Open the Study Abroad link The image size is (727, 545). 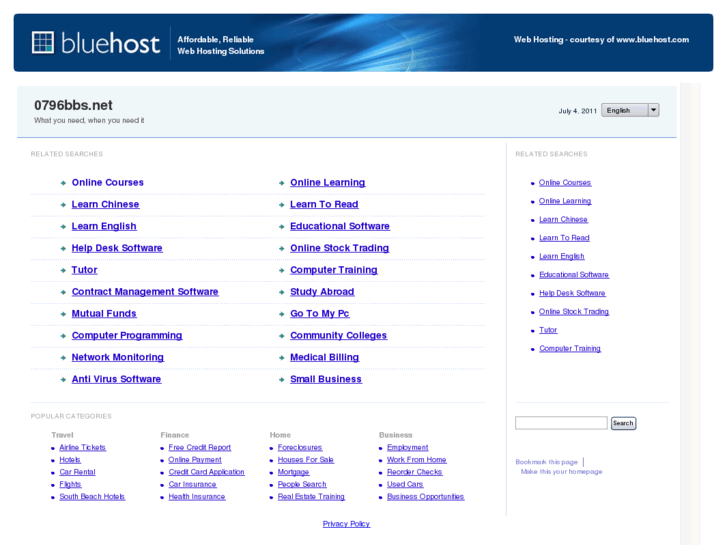322,292
